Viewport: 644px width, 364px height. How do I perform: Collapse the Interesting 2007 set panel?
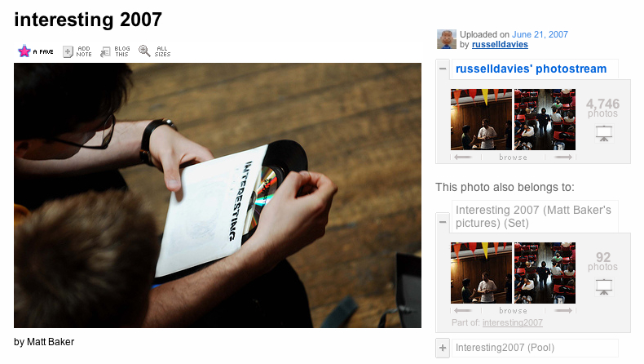click(x=443, y=222)
